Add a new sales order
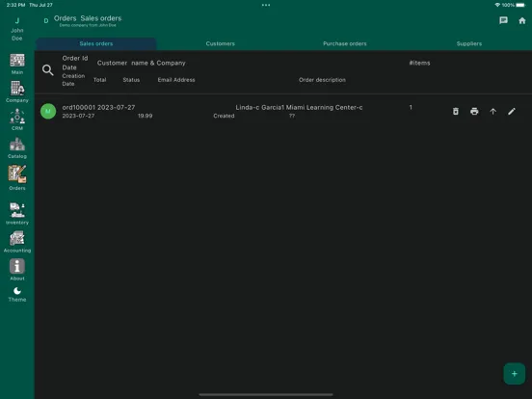 tap(515, 374)
